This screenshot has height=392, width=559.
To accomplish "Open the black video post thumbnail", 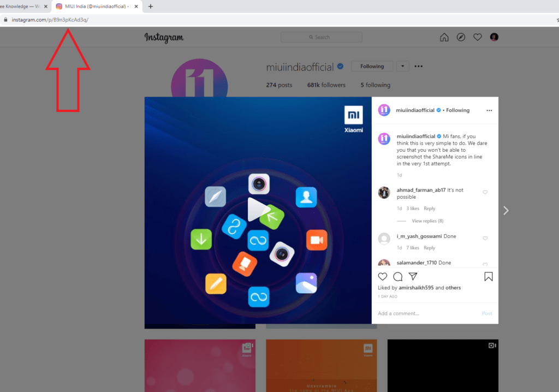I will coord(443,366).
